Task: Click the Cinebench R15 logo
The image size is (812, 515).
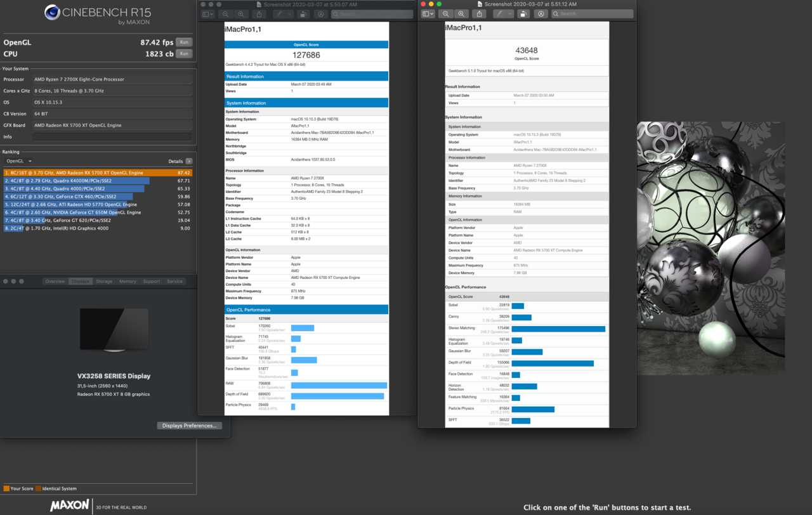Action: pyautogui.click(x=98, y=15)
